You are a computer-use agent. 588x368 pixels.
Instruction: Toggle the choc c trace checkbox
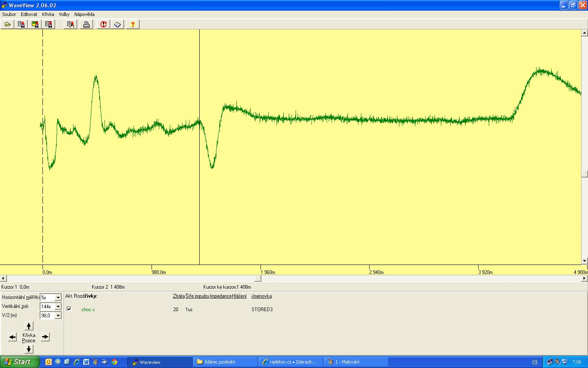point(69,309)
